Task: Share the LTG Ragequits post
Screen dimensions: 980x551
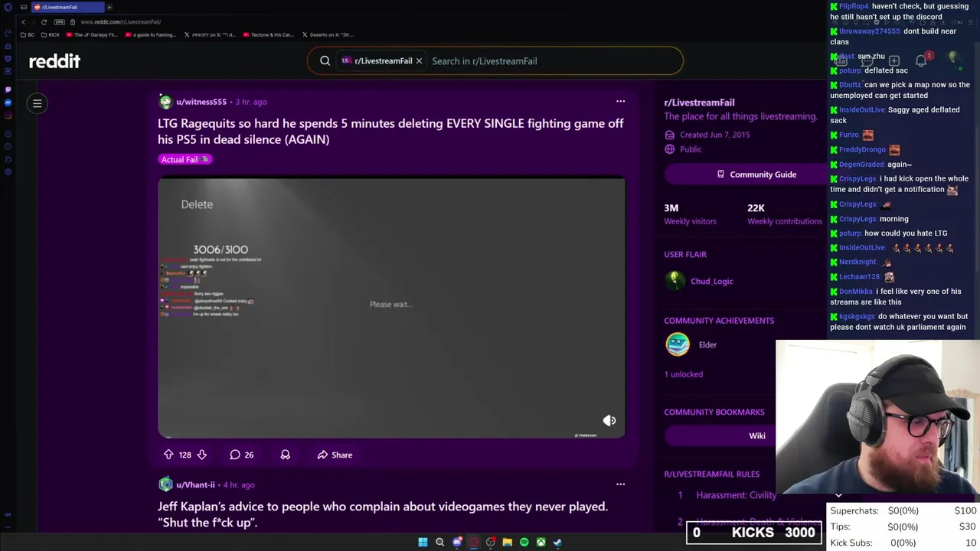Action: click(x=335, y=455)
